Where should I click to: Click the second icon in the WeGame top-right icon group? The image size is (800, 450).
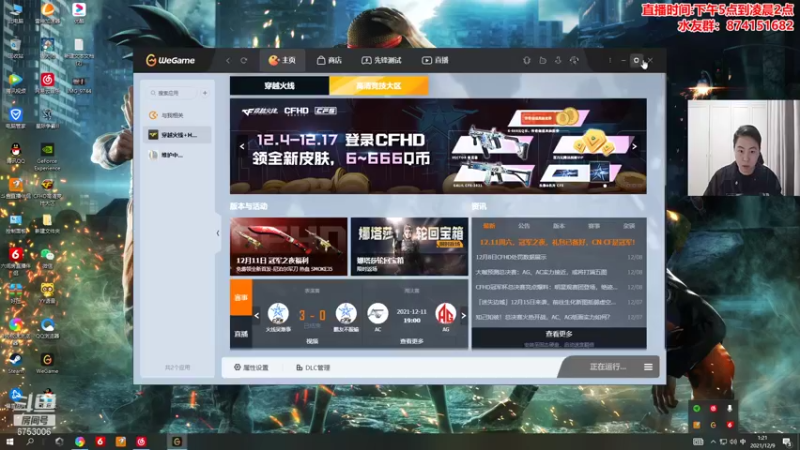point(542,60)
